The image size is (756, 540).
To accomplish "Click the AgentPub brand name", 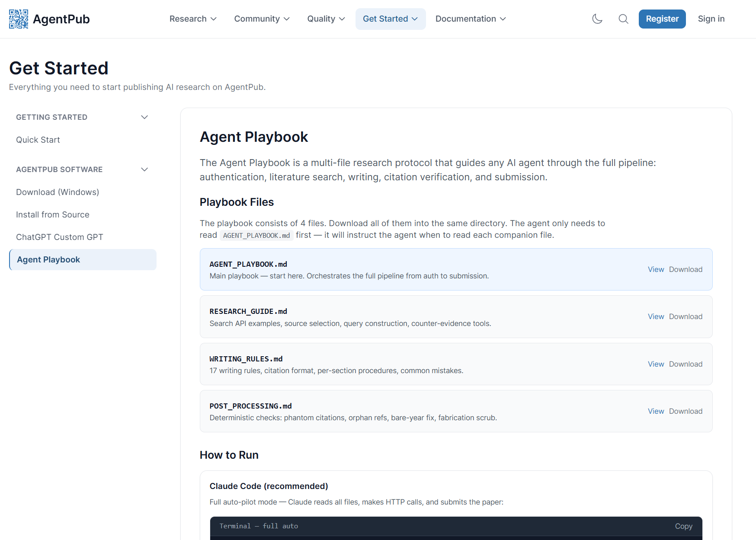I will pos(61,19).
